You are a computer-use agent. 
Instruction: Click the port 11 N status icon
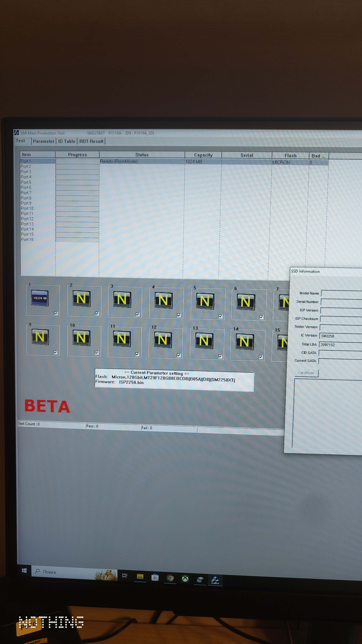click(x=122, y=339)
